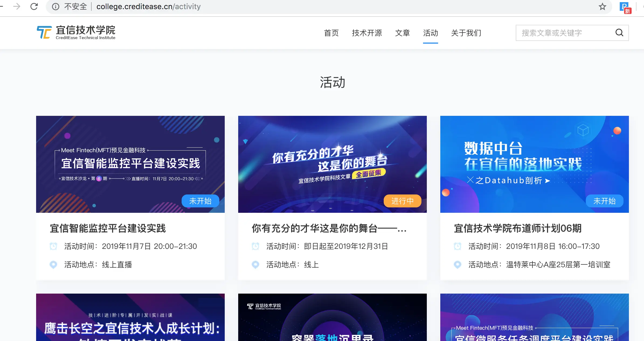Click the browser reload icon

tap(34, 6)
